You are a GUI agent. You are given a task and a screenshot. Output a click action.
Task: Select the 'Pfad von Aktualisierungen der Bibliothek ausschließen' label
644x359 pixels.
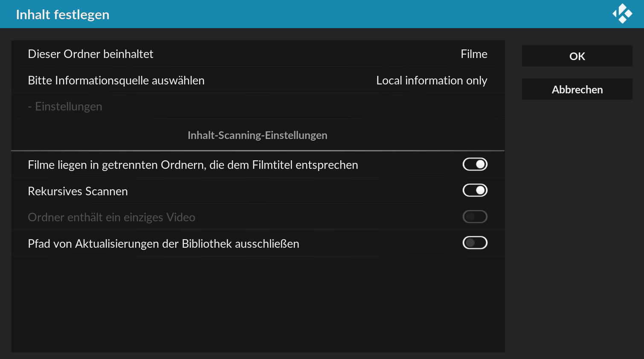[x=163, y=244]
